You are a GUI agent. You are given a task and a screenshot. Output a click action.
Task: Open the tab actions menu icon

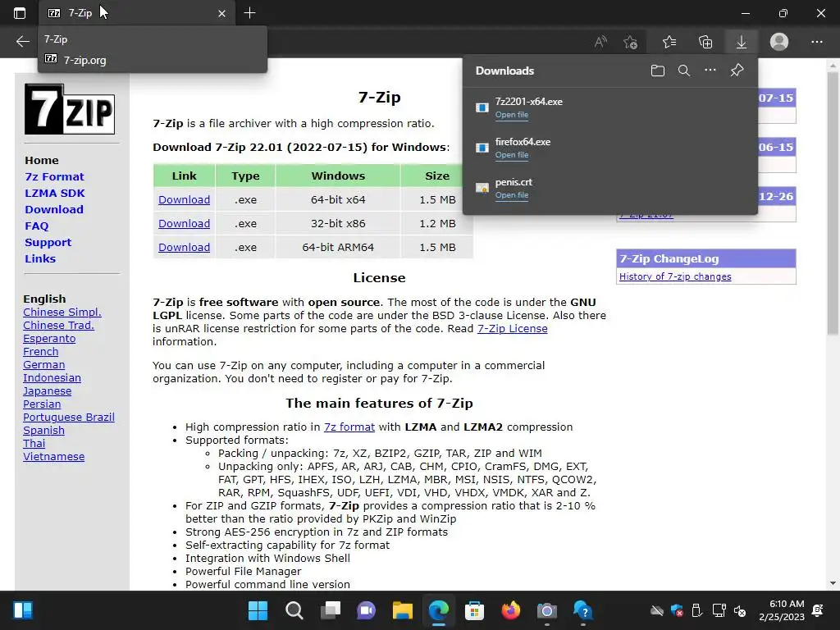(x=20, y=13)
